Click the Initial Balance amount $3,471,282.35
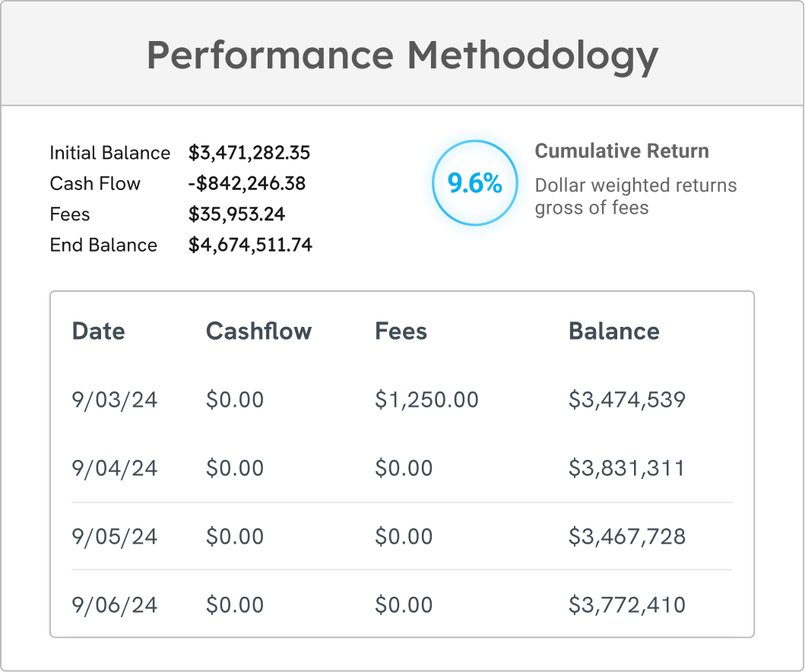805x672 pixels. coord(249,153)
